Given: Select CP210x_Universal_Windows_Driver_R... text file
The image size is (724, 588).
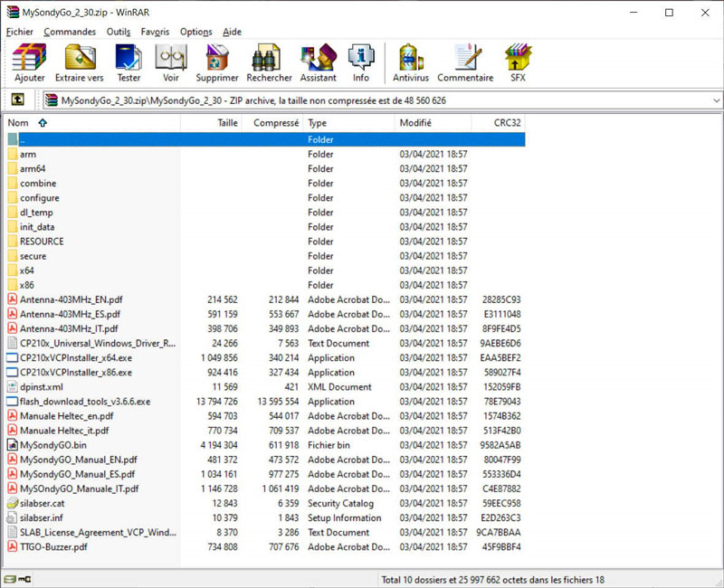Looking at the screenshot, I should 266,343.
